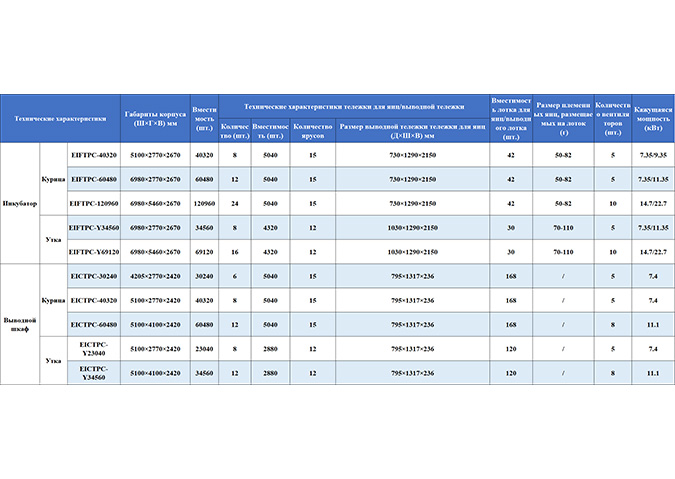This screenshot has width=675, height=479.
Task: Click Курица label in the Инкубатор section
Action: tap(53, 179)
